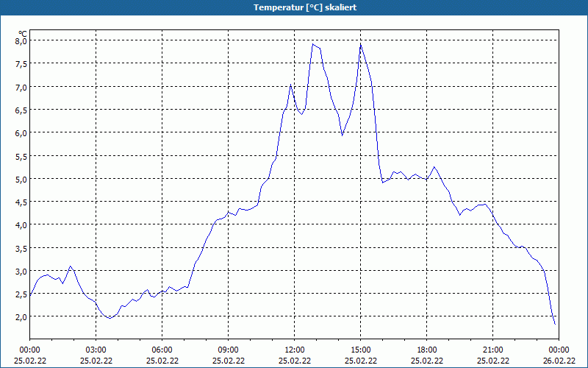This screenshot has height=368, width=588.
Task: Click the 4,0 y-axis value
Action: point(22,224)
